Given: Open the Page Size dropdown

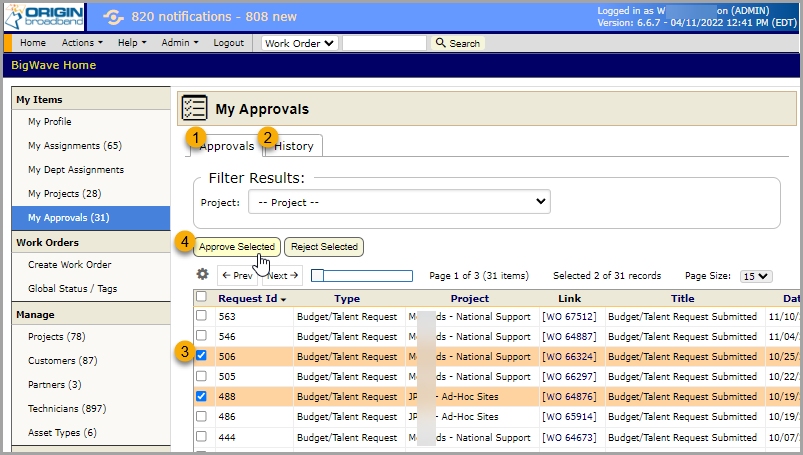Looking at the screenshot, I should tap(756, 276).
